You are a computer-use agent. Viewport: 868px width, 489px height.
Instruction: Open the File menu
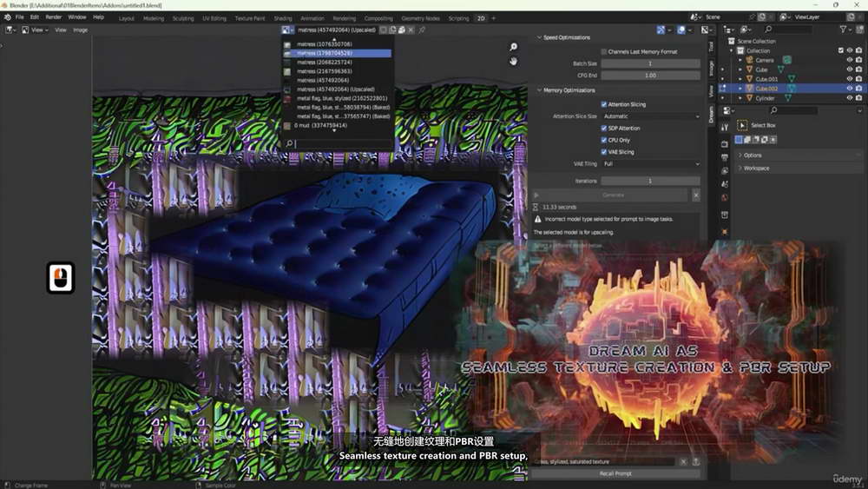pyautogui.click(x=20, y=17)
